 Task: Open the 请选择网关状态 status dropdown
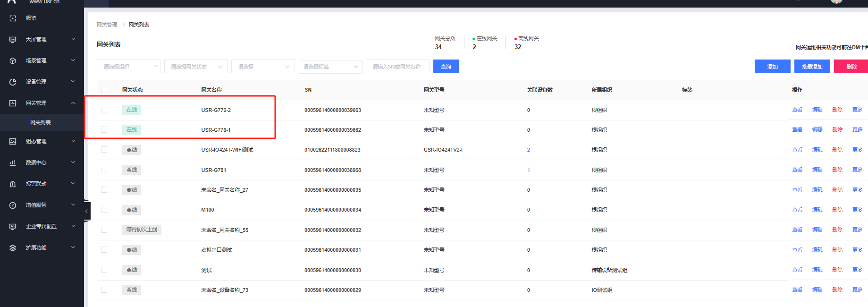pyautogui.click(x=196, y=67)
